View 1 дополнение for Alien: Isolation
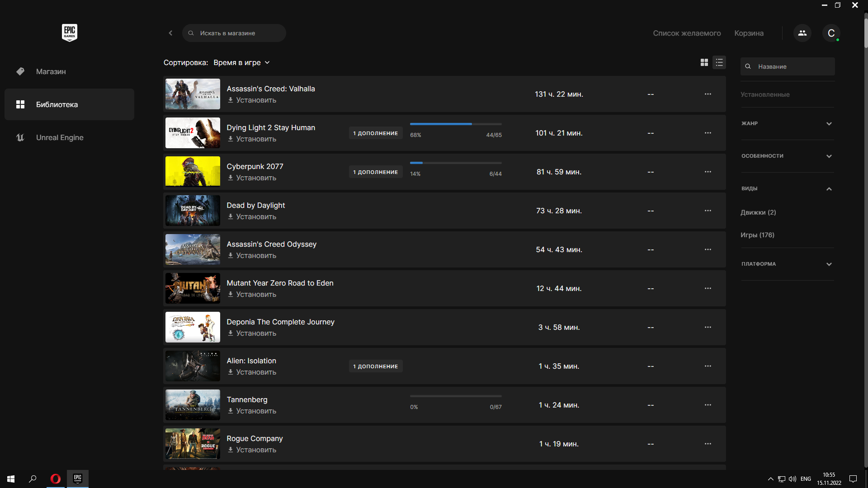868x488 pixels. tap(376, 366)
